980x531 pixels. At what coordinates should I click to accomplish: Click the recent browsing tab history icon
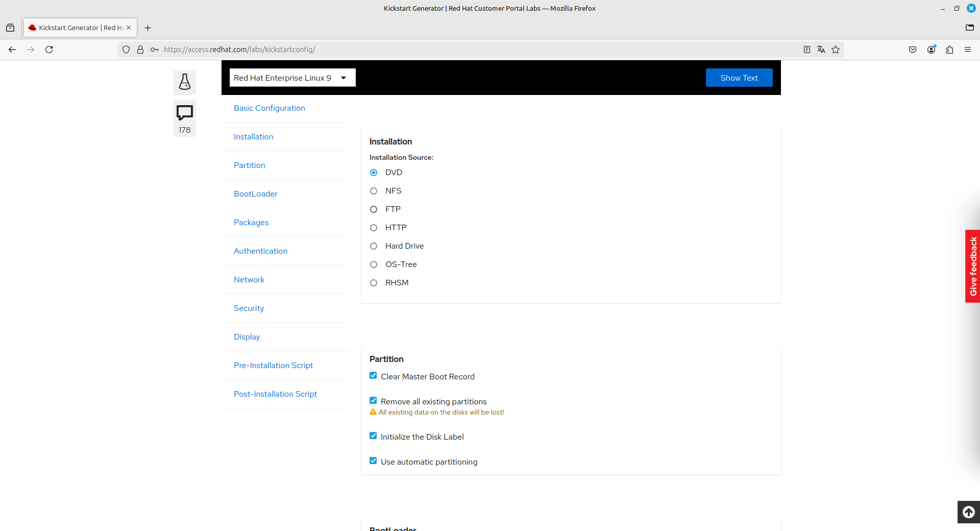coord(10,28)
